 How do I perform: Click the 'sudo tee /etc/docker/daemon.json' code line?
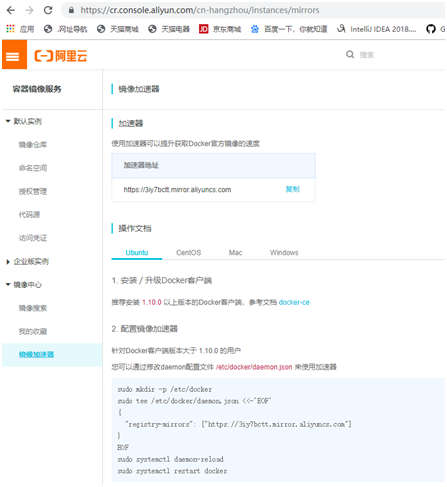(194, 401)
